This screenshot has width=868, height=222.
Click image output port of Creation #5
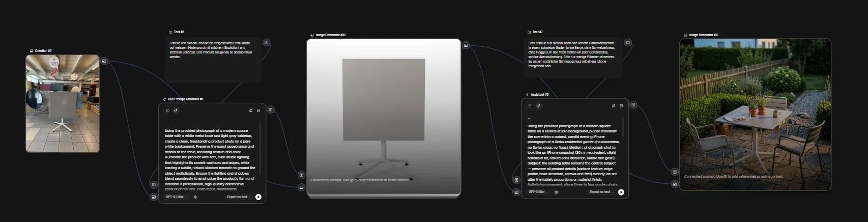click(104, 61)
